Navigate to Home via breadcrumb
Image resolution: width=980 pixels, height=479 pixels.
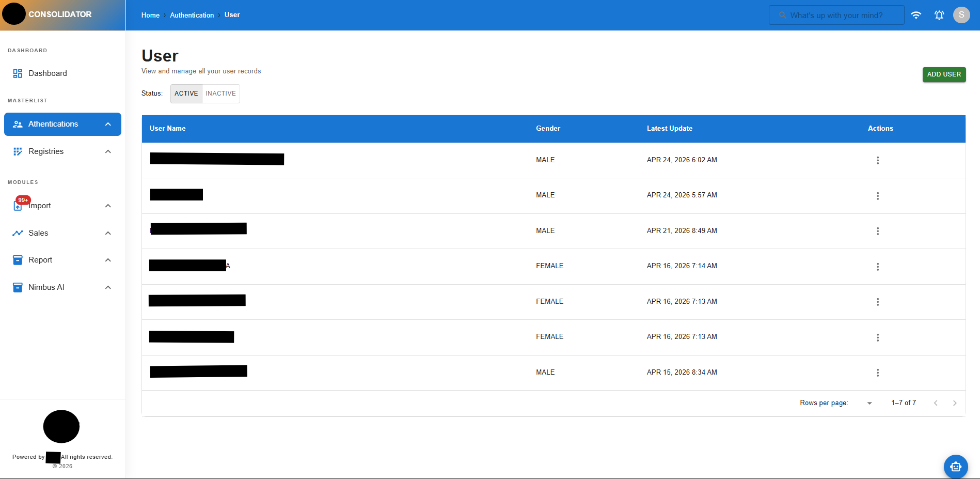pos(150,15)
